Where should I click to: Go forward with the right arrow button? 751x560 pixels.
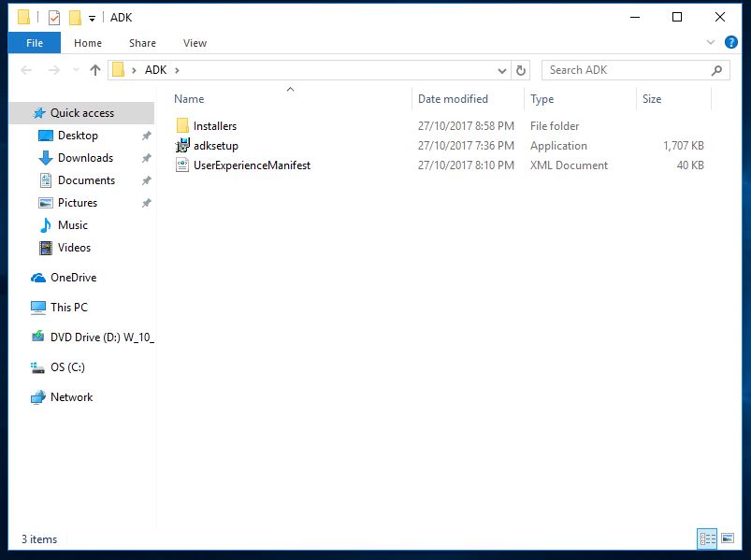click(53, 70)
